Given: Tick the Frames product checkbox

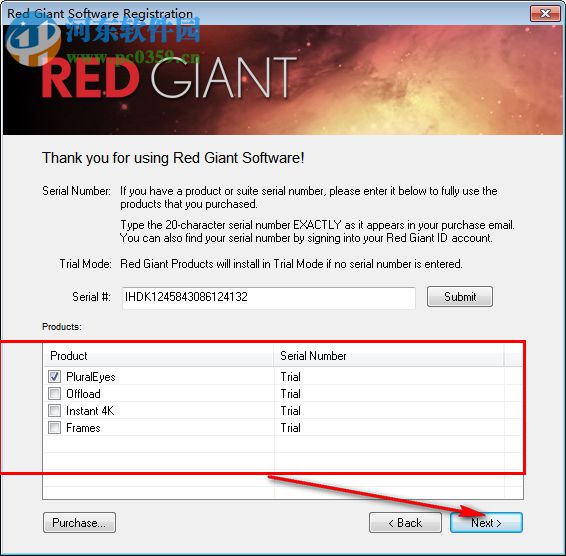Looking at the screenshot, I should pos(55,427).
